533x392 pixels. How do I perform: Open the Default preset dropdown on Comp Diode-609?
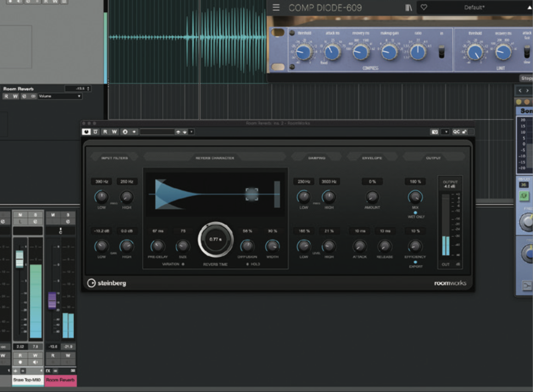pyautogui.click(x=475, y=8)
